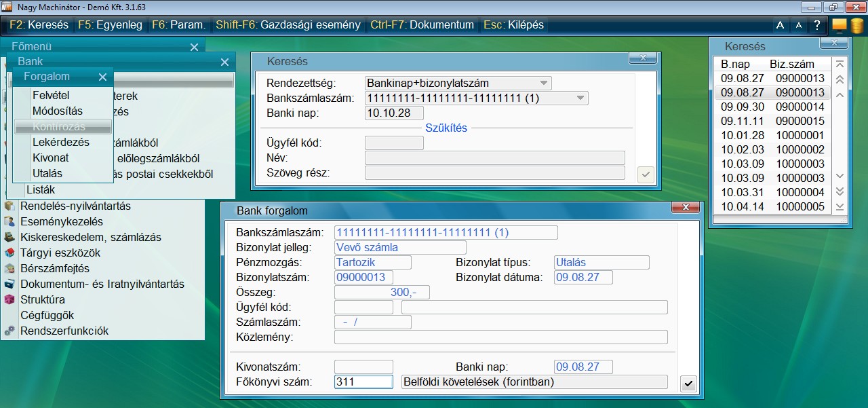Screen dimensions: 868x408
Task: Click F2: Keresés toolbar command
Action: click(x=39, y=25)
